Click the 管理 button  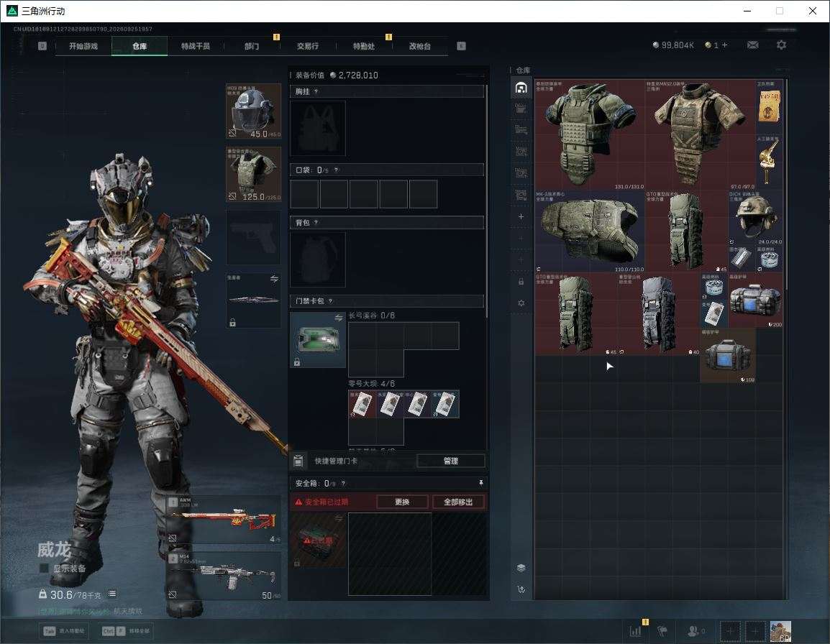coord(450,461)
